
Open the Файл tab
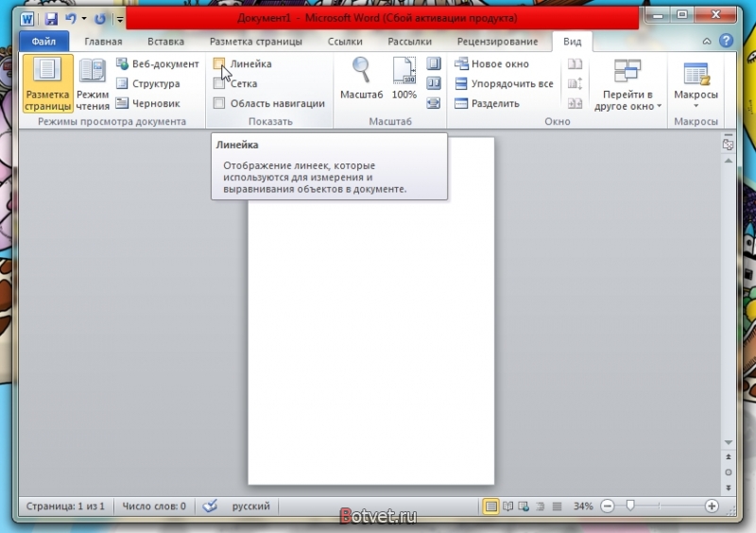click(x=43, y=42)
